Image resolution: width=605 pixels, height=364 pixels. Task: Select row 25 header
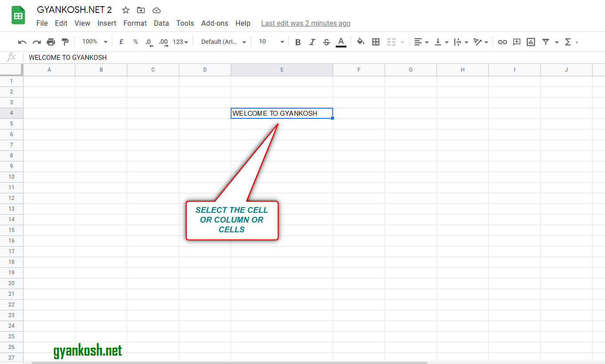click(x=12, y=337)
